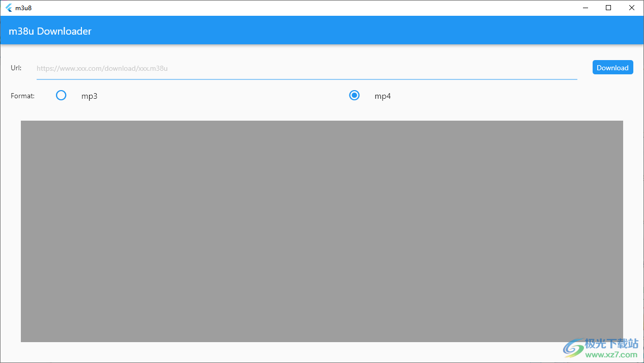The width and height of the screenshot is (644, 363).
Task: Minimize the m3u8 window
Action: (x=586, y=8)
